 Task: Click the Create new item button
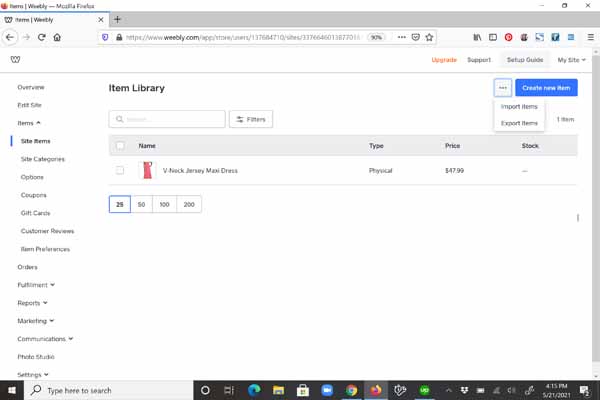(x=546, y=88)
